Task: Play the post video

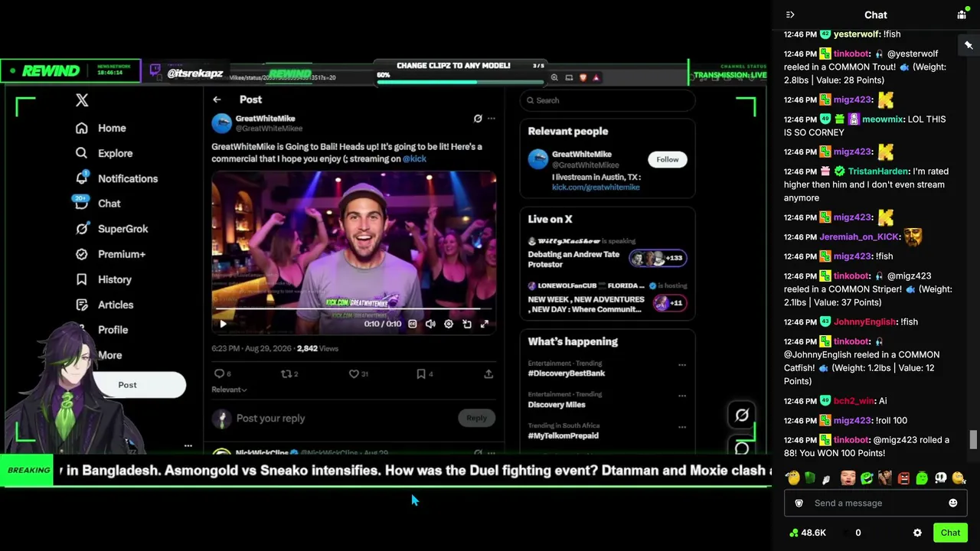Action: click(x=223, y=324)
